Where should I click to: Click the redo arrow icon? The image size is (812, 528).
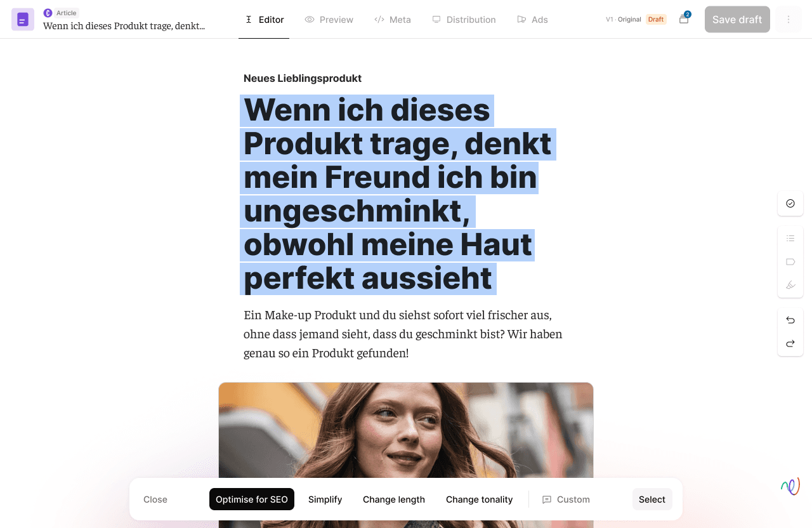pos(790,343)
